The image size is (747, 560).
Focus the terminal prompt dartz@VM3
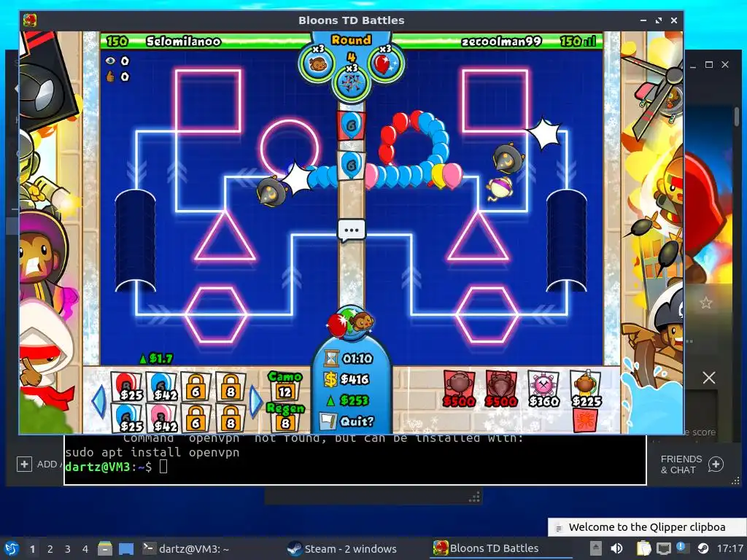[108, 467]
